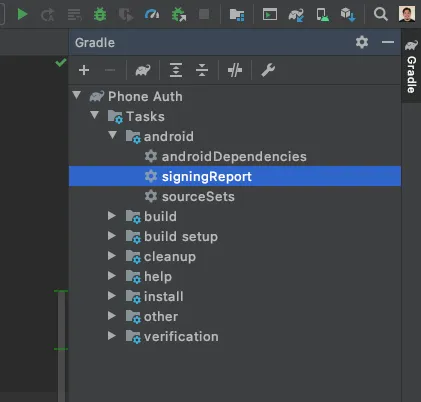
Task: Click the user profile avatar
Action: 407,14
